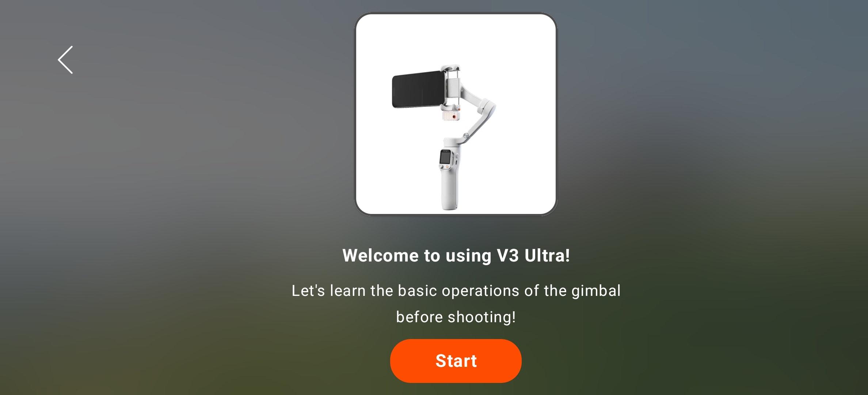
Task: Click the word "Start" on the orange button
Action: click(456, 361)
